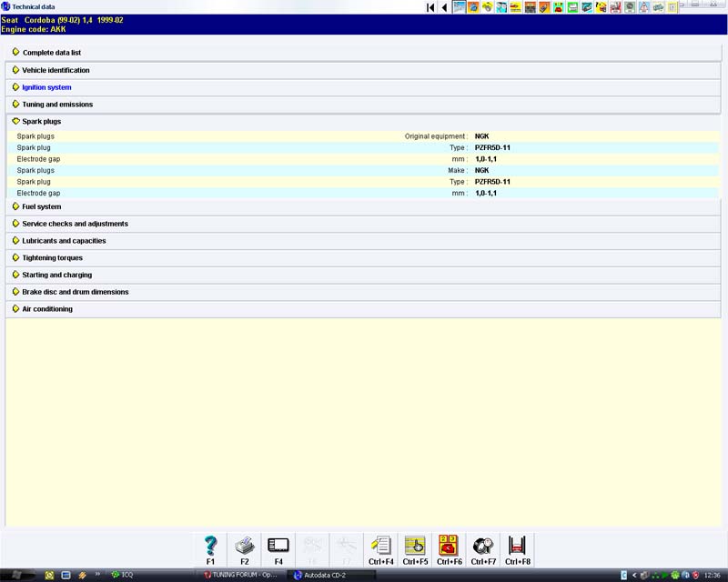Click the faded car toolbar icon
The image size is (728, 582).
tap(658, 7)
